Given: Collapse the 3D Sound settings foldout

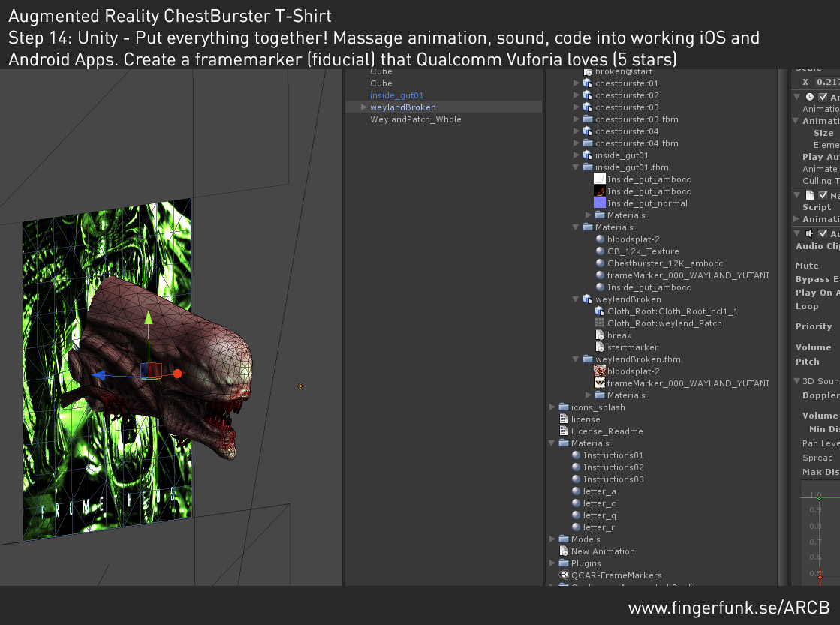Looking at the screenshot, I should [x=797, y=381].
